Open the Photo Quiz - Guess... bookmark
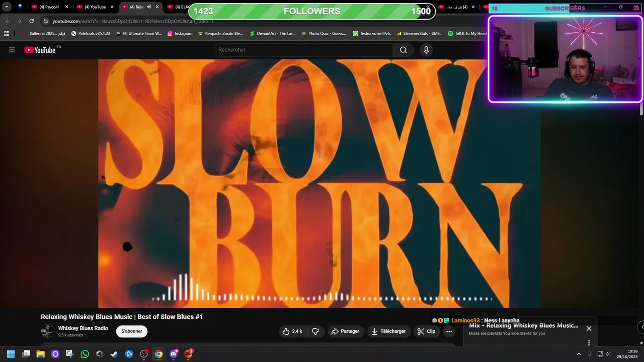Screen dimensions: 644x362 click(324, 34)
